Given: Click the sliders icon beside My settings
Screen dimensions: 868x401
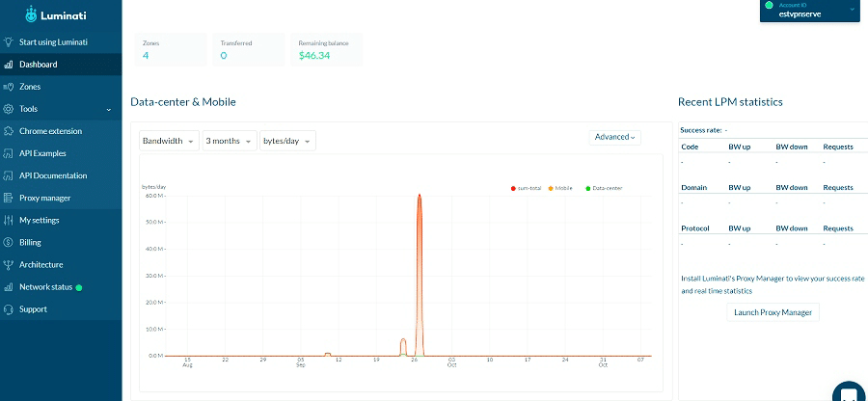Looking at the screenshot, I should tap(9, 220).
